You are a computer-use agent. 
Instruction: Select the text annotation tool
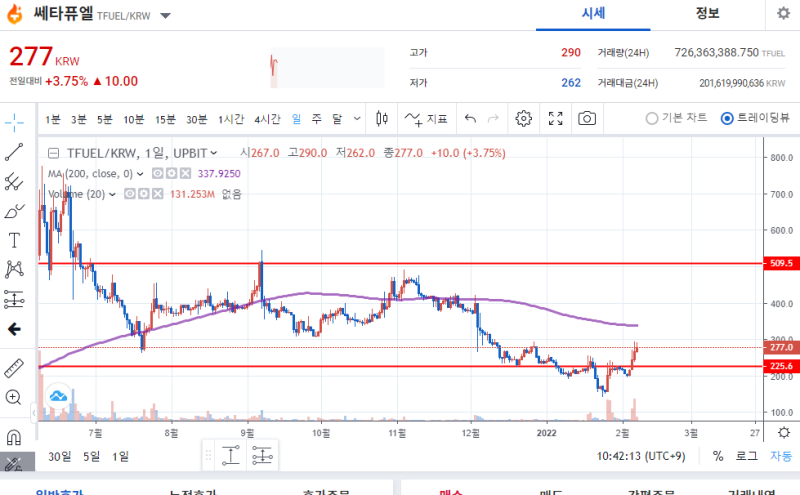tap(14, 240)
